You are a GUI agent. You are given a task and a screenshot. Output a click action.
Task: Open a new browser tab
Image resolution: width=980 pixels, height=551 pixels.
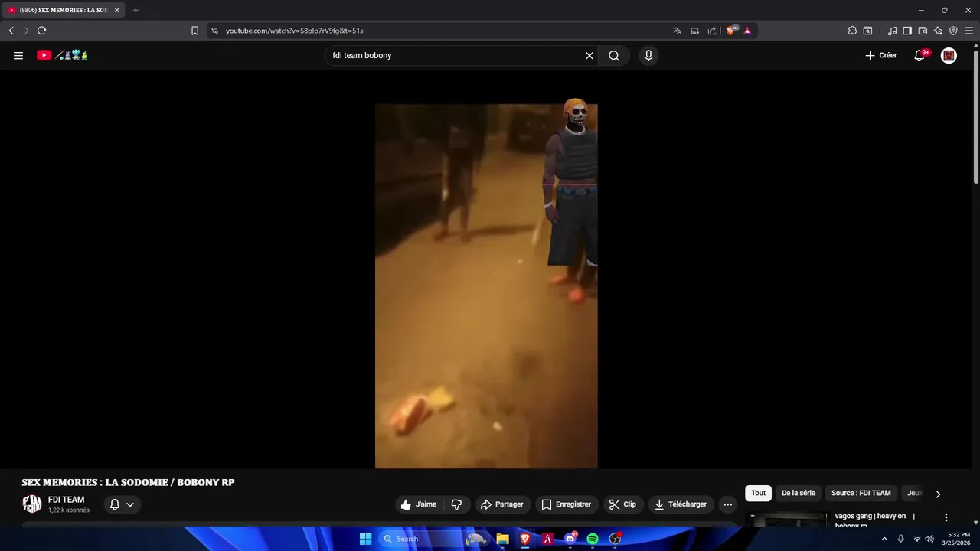(x=136, y=10)
